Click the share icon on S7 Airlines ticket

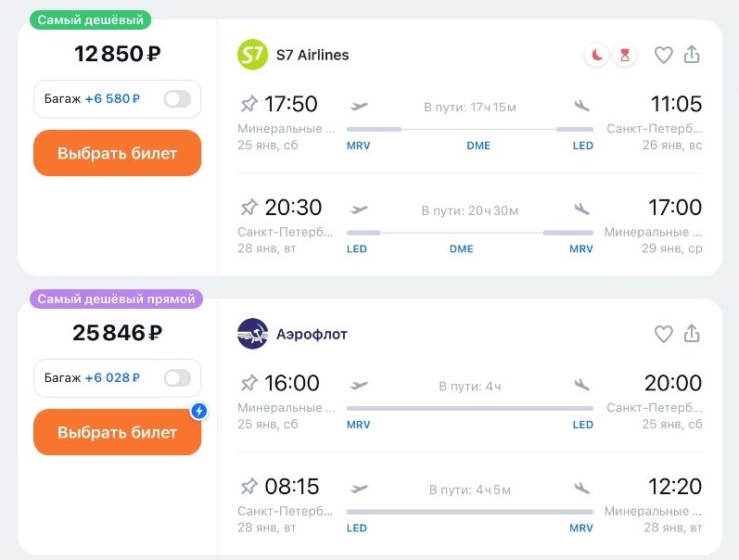coord(692,55)
